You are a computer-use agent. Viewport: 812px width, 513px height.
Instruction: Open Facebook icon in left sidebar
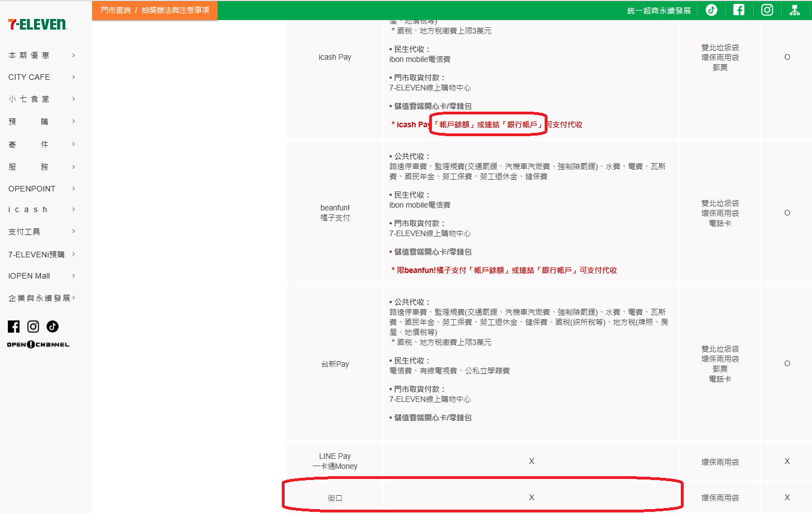tap(14, 327)
